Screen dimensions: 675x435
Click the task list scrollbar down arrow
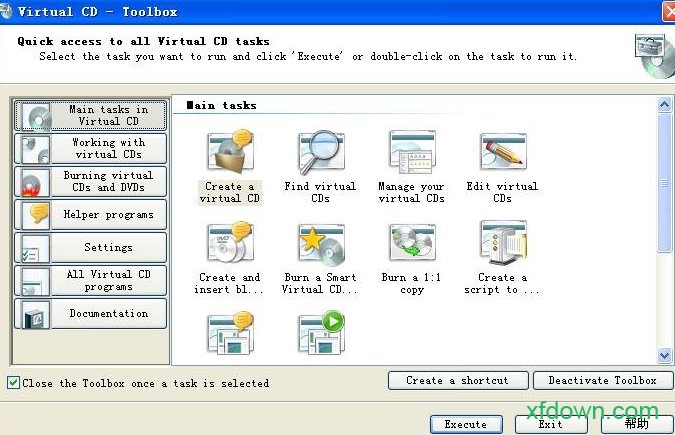[664, 355]
